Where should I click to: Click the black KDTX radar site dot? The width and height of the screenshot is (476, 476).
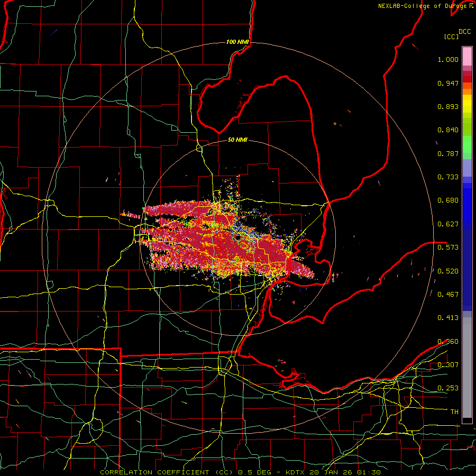point(239,237)
